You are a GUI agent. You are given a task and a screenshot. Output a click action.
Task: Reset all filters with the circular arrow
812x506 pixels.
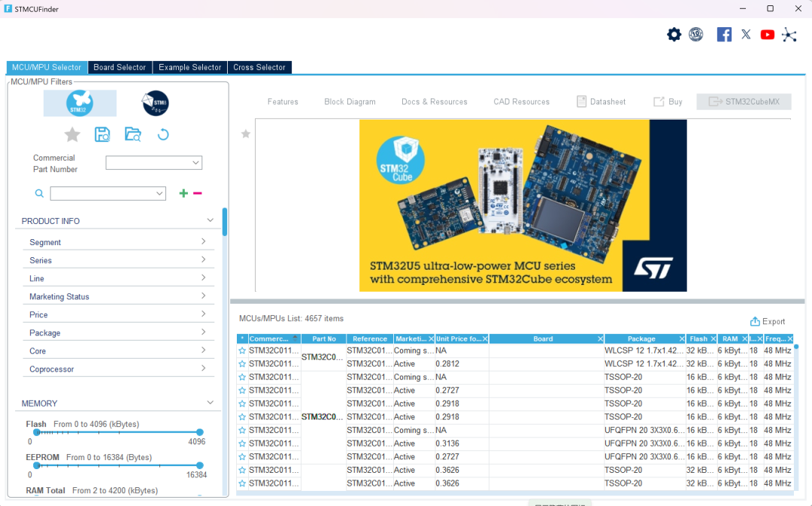point(163,135)
